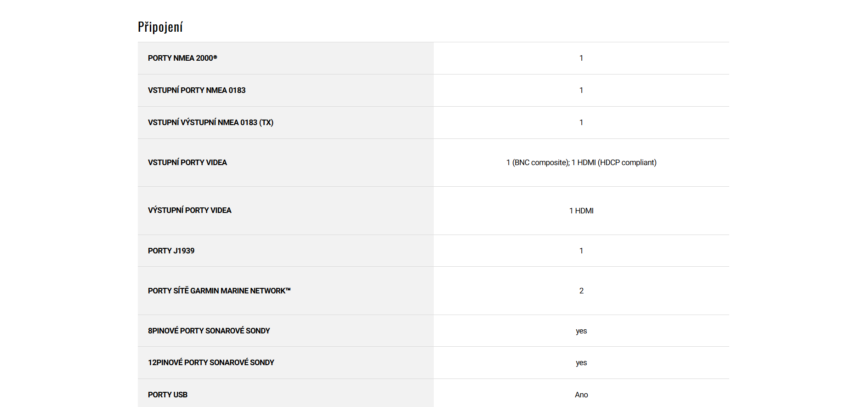Click the value 2 for Garmin Marine Network

click(x=581, y=291)
